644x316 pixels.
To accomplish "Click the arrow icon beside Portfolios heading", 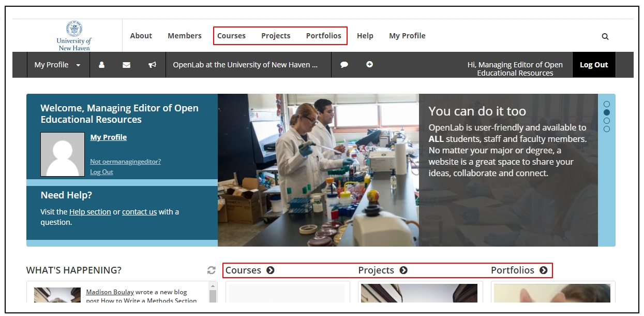I will pyautogui.click(x=543, y=270).
